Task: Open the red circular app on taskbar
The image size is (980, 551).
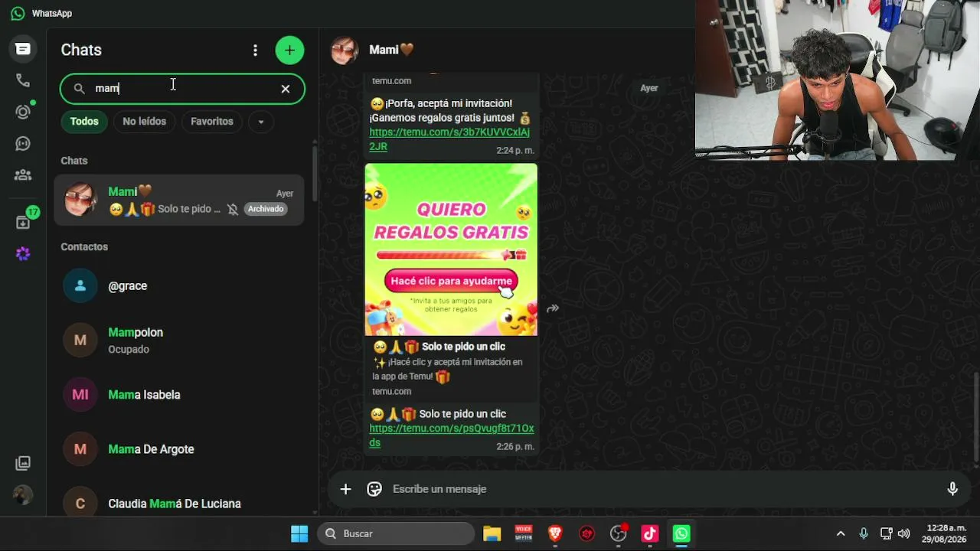Action: pos(586,533)
